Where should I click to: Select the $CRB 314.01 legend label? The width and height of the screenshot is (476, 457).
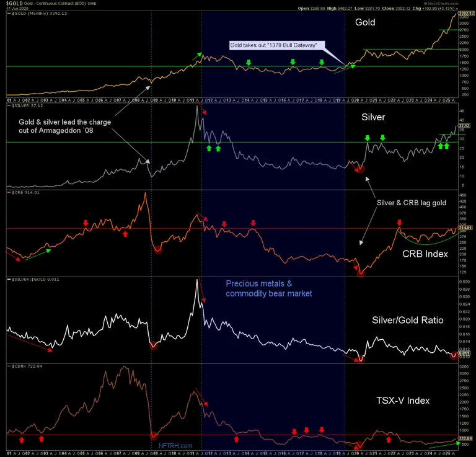click(x=22, y=193)
